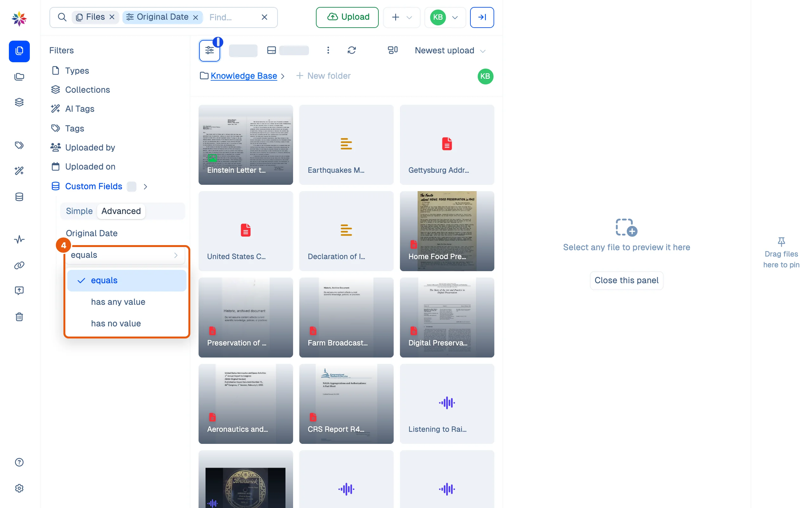Open the activity pulse icon in sidebar
Screen dimensions: 812x508
(x=19, y=239)
